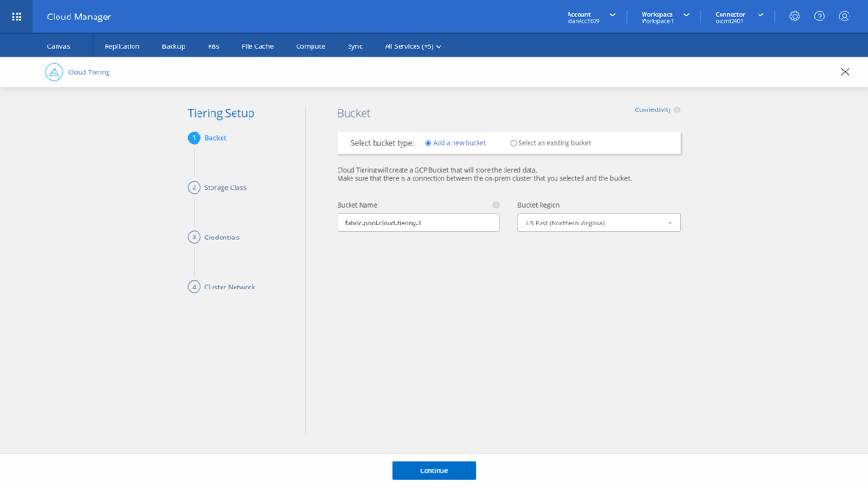Click the Connectivity info icon

coord(677,110)
